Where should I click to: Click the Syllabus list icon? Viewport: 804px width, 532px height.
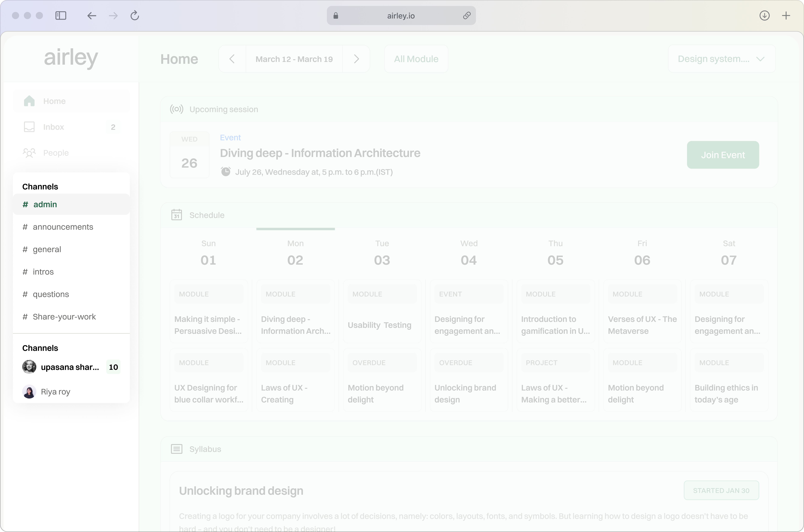pyautogui.click(x=176, y=449)
